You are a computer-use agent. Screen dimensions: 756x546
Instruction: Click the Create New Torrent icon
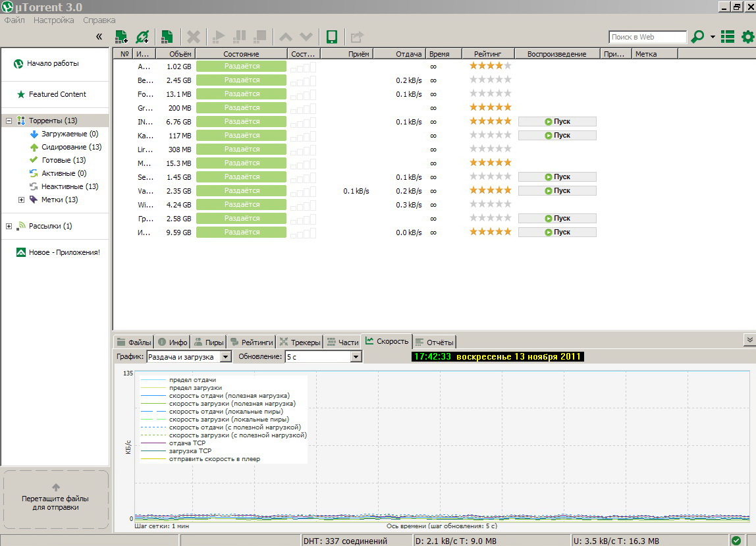(x=167, y=37)
